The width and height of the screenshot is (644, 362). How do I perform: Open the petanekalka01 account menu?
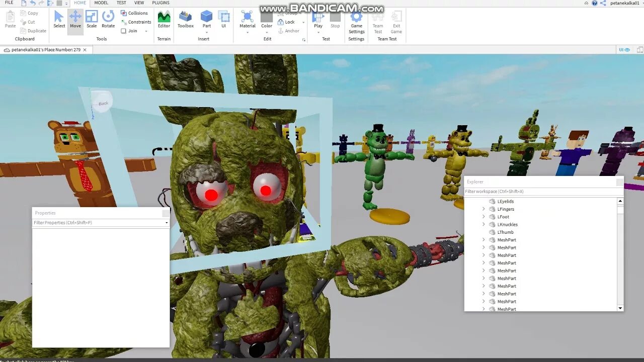click(624, 3)
